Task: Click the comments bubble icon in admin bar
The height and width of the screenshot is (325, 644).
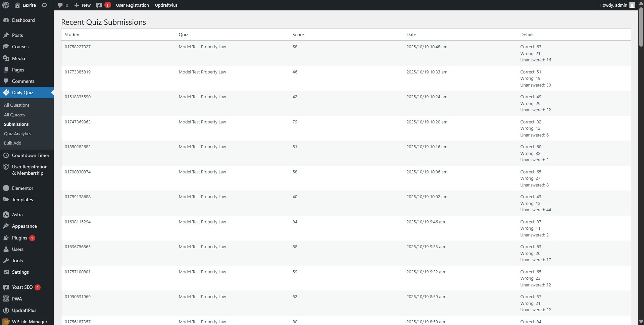Action: point(60,5)
